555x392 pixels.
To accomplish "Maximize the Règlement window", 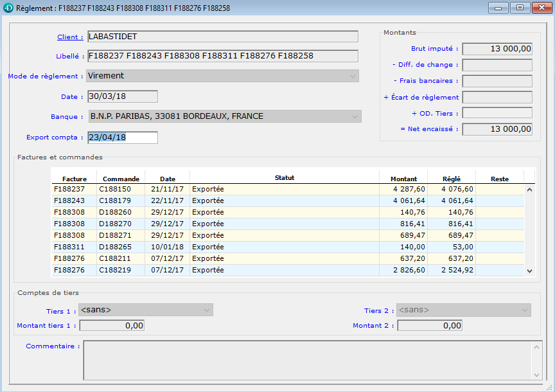I will 520,8.
